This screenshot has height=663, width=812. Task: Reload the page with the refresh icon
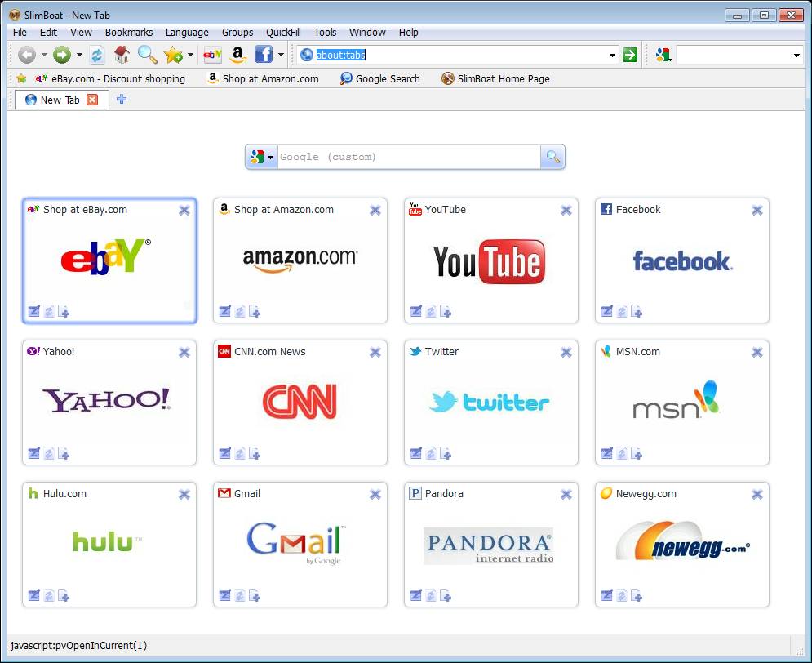pos(97,55)
